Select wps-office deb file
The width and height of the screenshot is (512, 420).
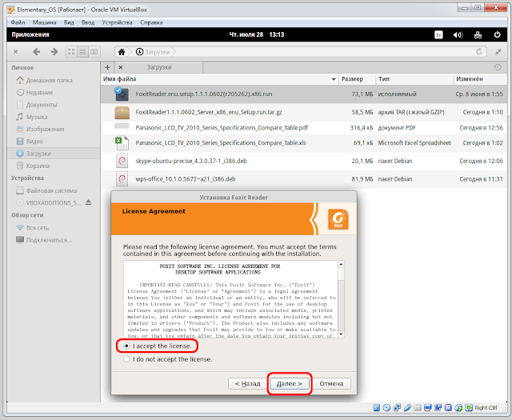304,179
